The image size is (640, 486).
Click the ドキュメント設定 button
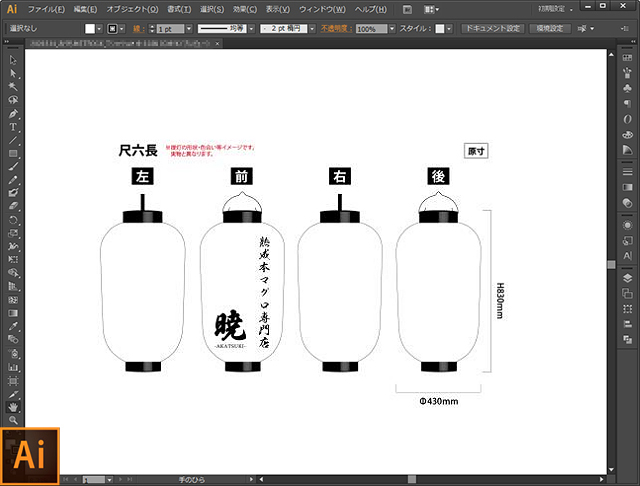click(x=493, y=29)
